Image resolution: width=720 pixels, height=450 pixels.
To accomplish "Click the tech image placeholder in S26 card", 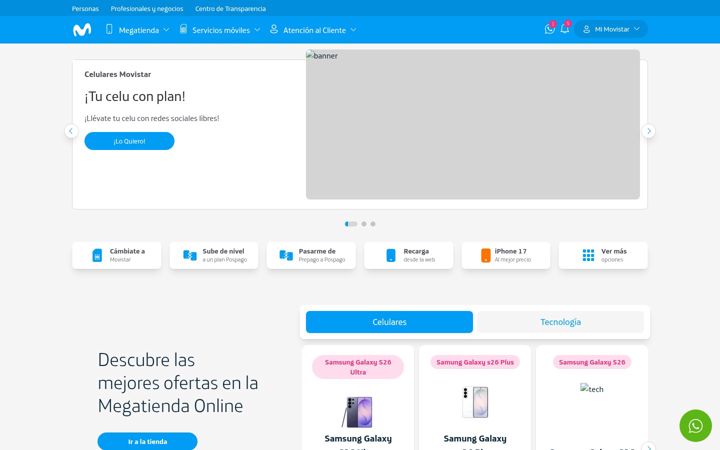I will tap(592, 388).
